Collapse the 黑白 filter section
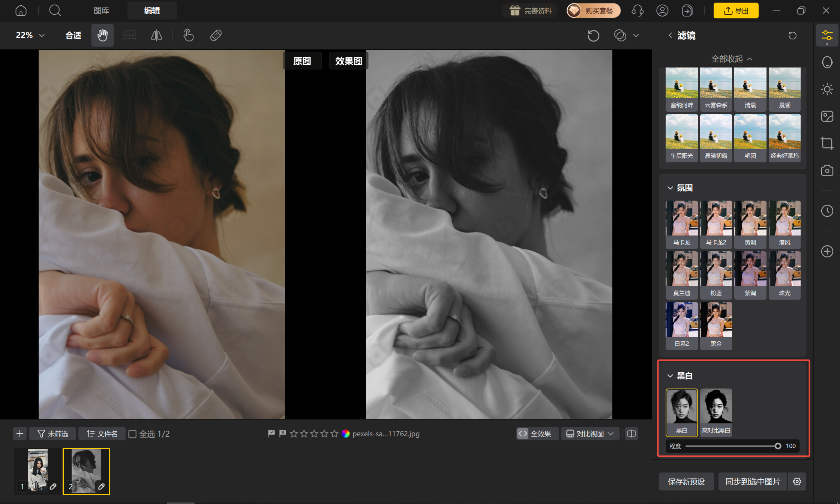This screenshot has height=504, width=840. pos(670,376)
